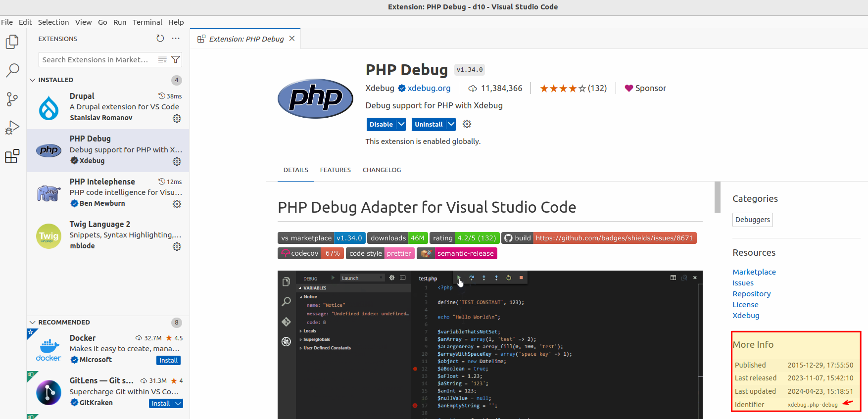Open the File menu
Image resolution: width=868 pixels, height=419 pixels.
tap(7, 22)
